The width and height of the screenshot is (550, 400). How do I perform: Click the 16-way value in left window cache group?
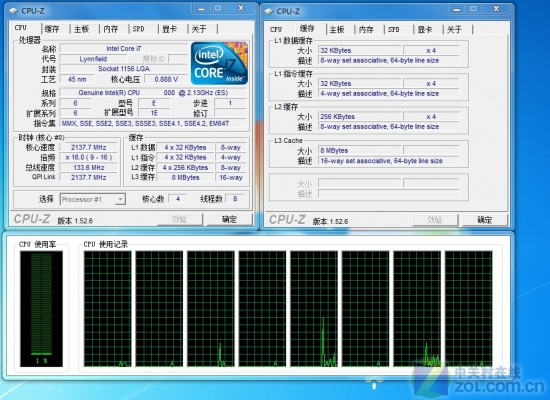(x=231, y=178)
